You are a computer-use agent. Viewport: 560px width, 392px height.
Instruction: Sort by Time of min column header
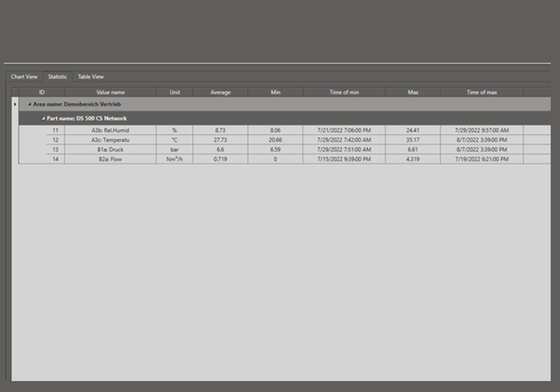click(x=344, y=92)
